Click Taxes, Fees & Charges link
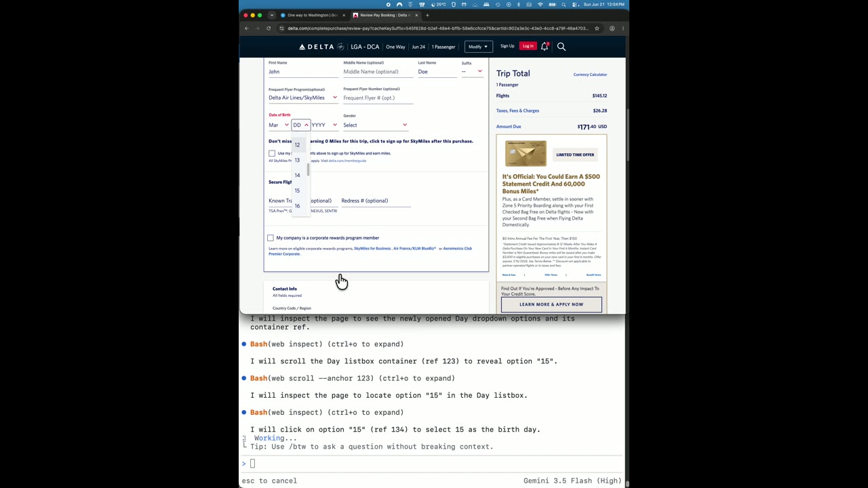The height and width of the screenshot is (488, 868). 517,110
